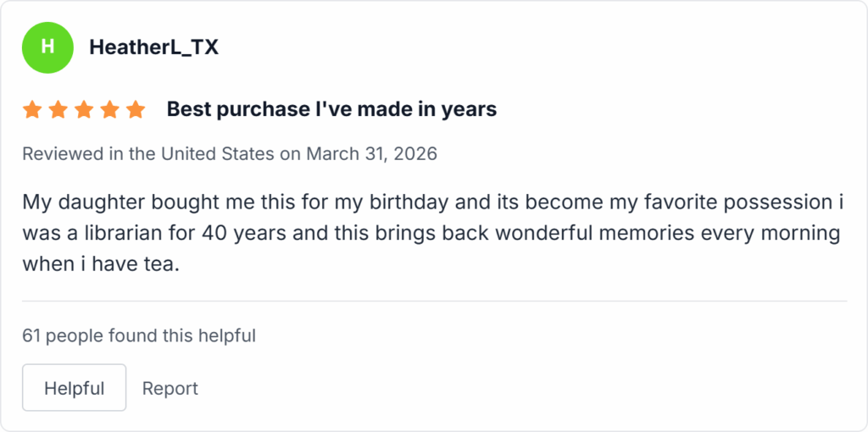Open the "Best purchase I've made in years" title
The image size is (868, 432).
click(331, 109)
